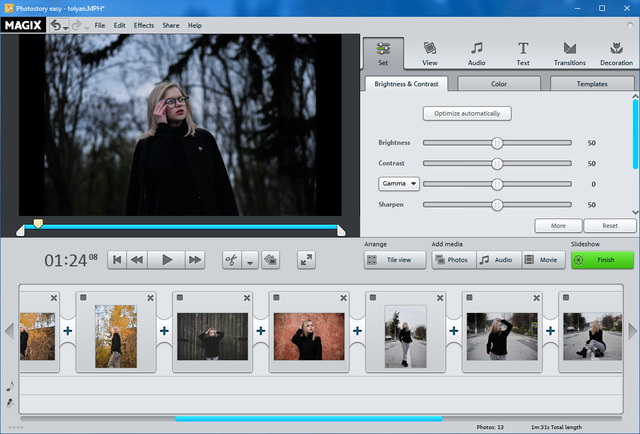Click the Brightness slider handle
This screenshot has width=640, height=434.
pyautogui.click(x=497, y=143)
